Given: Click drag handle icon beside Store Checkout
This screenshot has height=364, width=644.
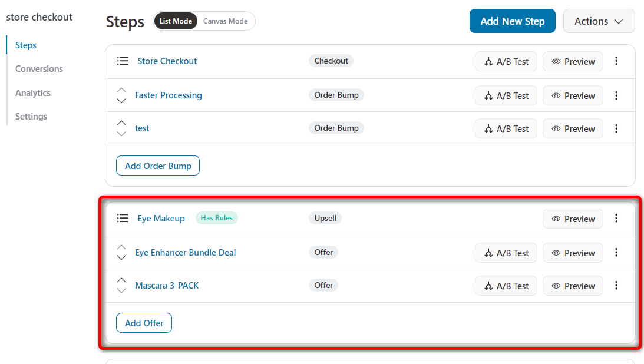Looking at the screenshot, I should point(123,61).
